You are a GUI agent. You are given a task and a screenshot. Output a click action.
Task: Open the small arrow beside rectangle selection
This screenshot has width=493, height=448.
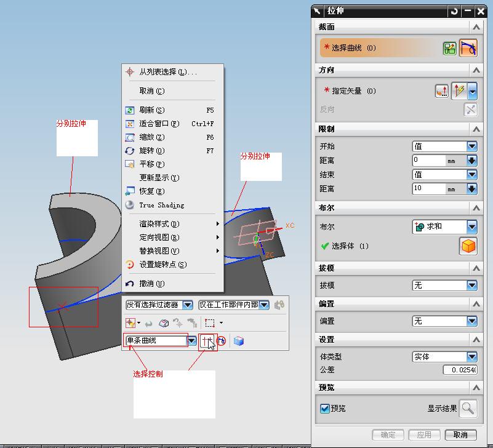(x=222, y=323)
